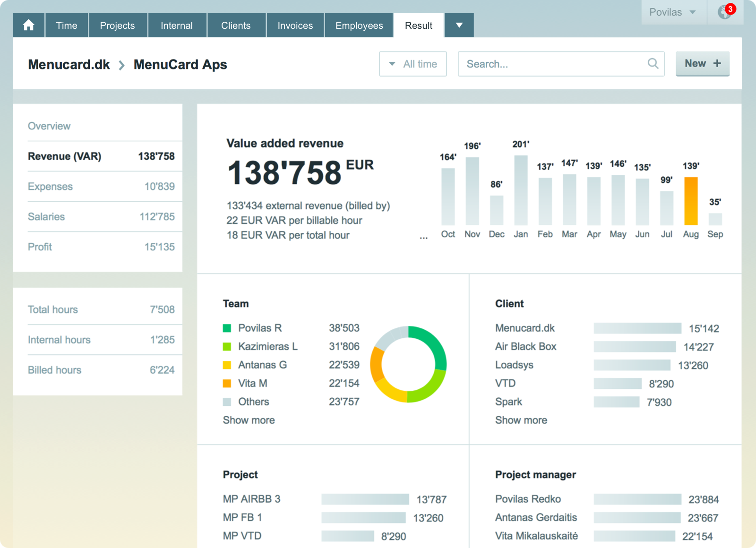Click the New button
This screenshot has width=756, height=548.
[702, 64]
